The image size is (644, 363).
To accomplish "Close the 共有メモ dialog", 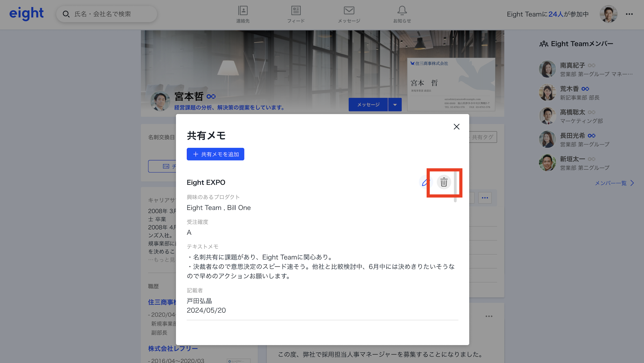I will [456, 127].
